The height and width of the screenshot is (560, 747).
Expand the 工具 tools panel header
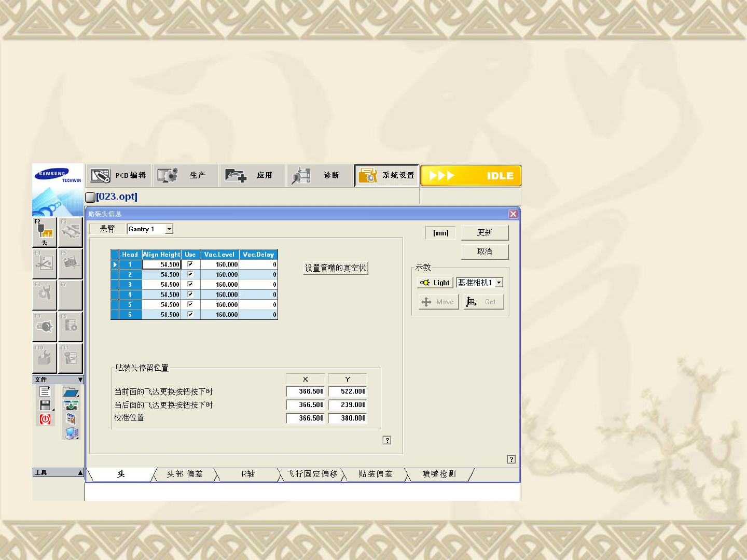click(x=58, y=472)
